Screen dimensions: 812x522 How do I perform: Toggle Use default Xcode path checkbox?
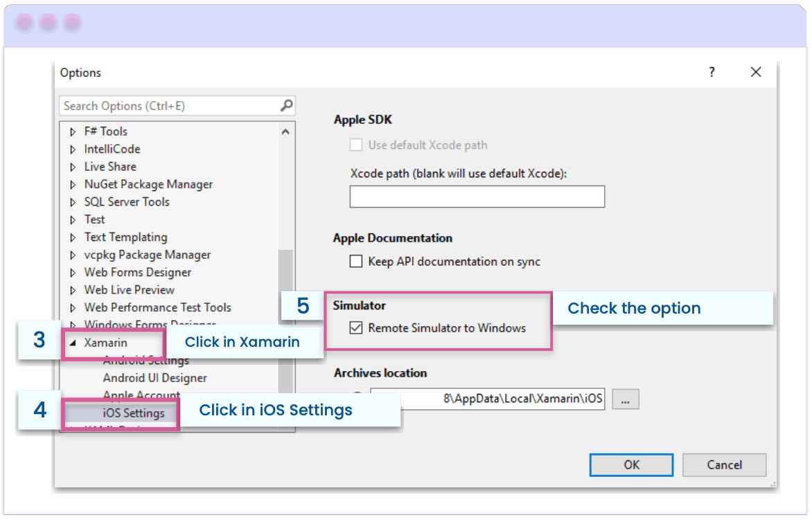355,145
